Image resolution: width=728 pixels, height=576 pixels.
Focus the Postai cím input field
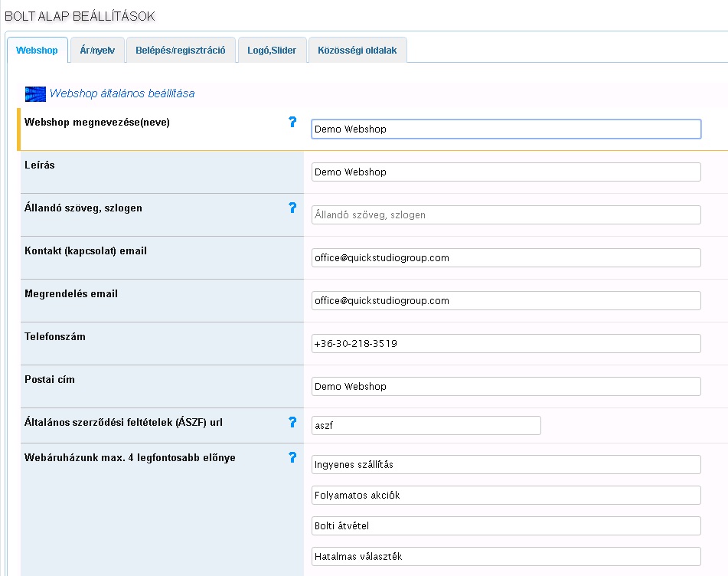(x=506, y=387)
